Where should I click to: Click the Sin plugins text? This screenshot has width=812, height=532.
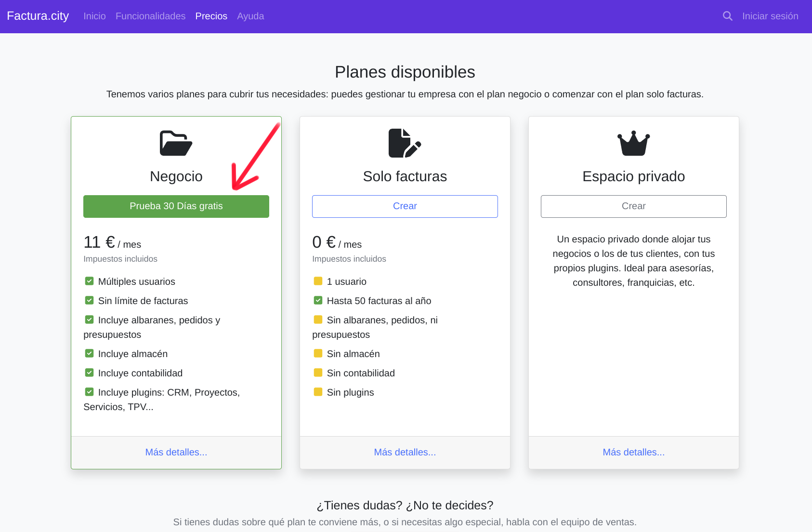click(x=351, y=392)
